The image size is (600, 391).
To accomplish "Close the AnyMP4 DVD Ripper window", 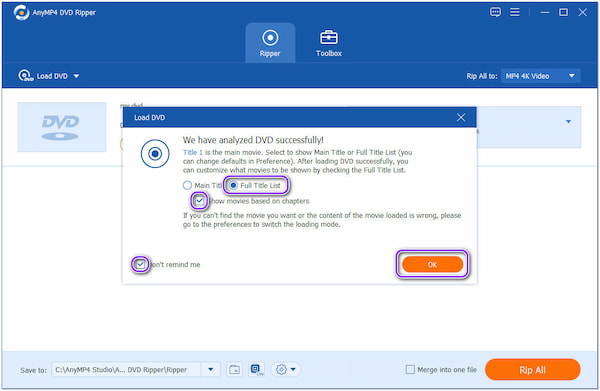I will click(x=582, y=13).
